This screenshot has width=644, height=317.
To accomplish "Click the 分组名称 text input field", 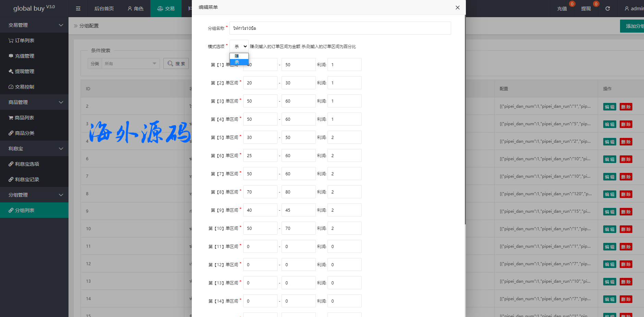I will point(340,28).
